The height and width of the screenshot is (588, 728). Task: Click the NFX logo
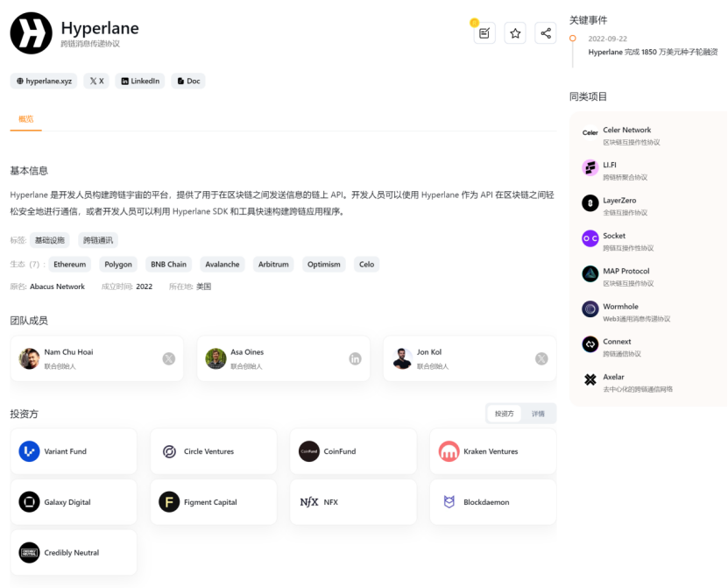(x=309, y=501)
